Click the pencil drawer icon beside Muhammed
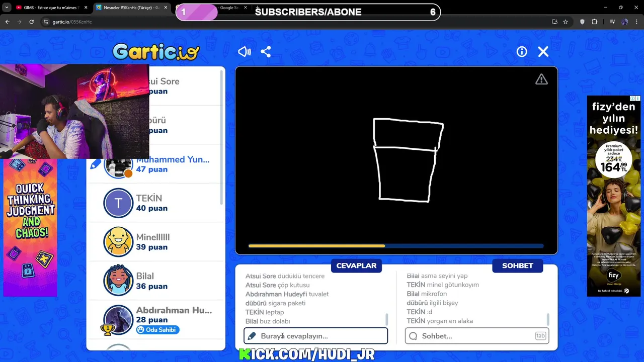The image size is (644, 362). (x=95, y=164)
